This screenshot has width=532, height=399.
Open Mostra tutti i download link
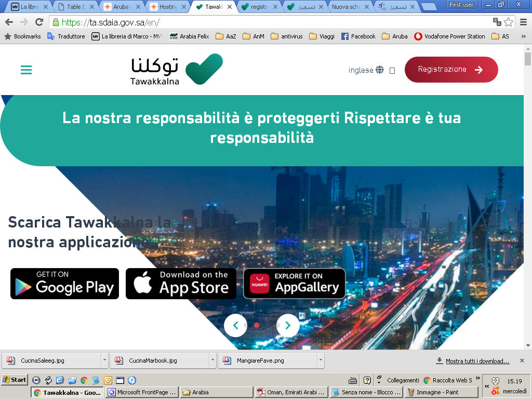coord(477,361)
